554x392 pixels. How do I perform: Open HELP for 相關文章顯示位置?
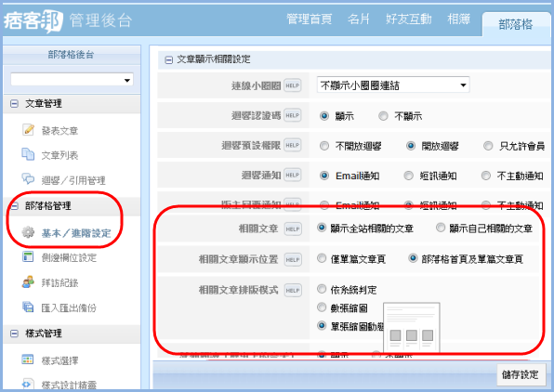click(x=293, y=259)
